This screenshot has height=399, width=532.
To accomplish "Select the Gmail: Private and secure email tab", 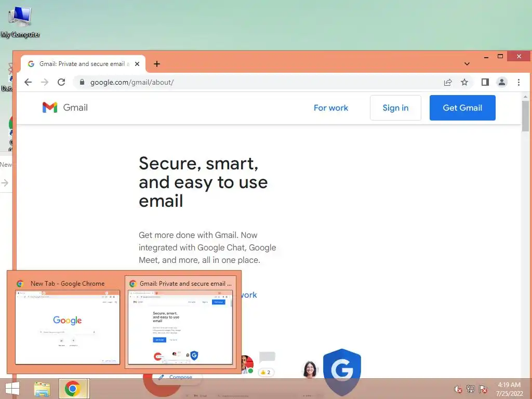I will pos(83,64).
